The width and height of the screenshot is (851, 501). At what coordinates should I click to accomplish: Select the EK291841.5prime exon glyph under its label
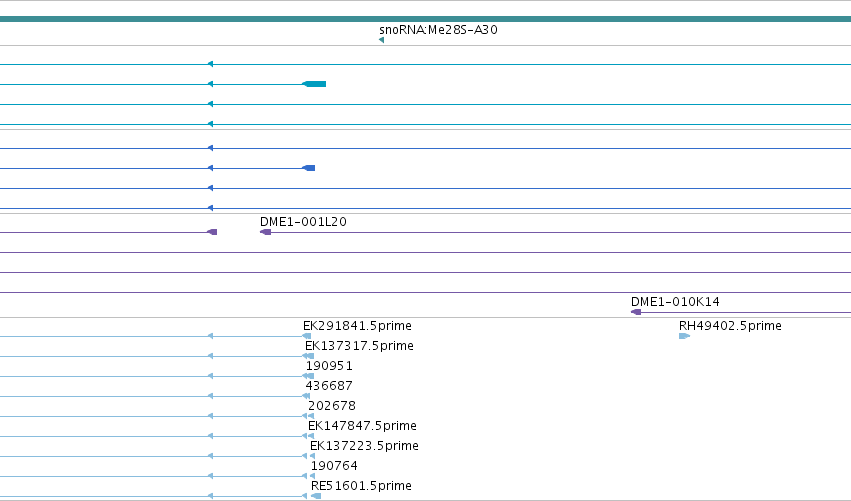pyautogui.click(x=307, y=336)
